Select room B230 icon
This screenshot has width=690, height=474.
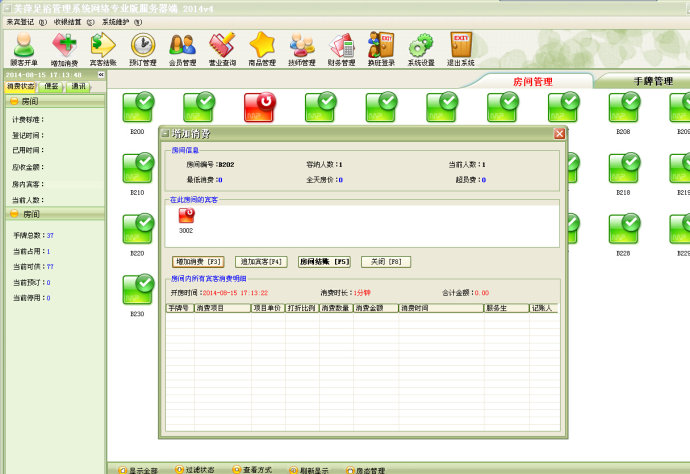tap(138, 290)
